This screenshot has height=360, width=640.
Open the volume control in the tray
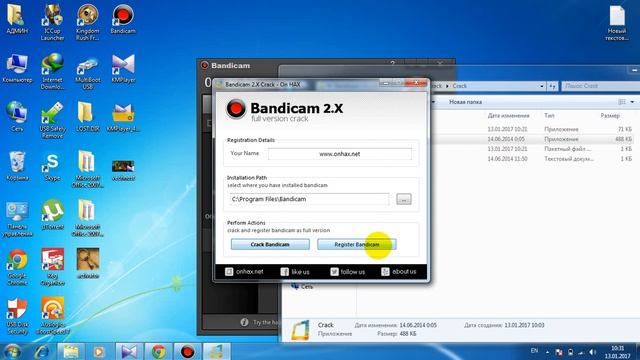pos(592,352)
